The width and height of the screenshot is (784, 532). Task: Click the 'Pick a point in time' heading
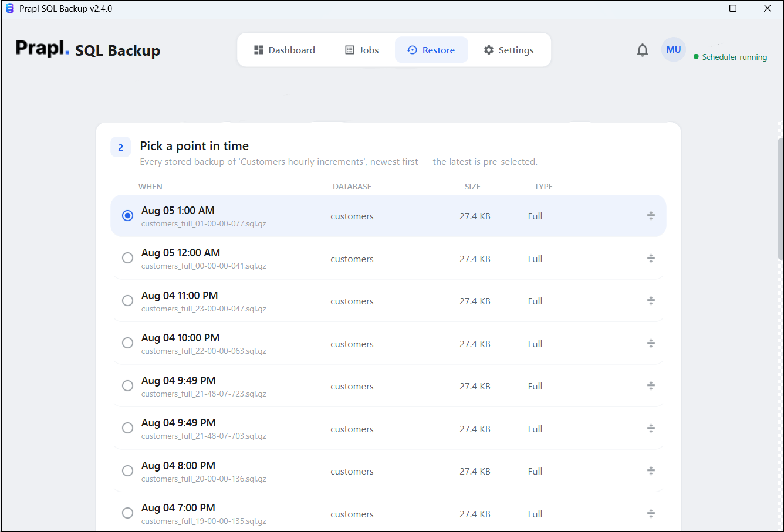(194, 146)
